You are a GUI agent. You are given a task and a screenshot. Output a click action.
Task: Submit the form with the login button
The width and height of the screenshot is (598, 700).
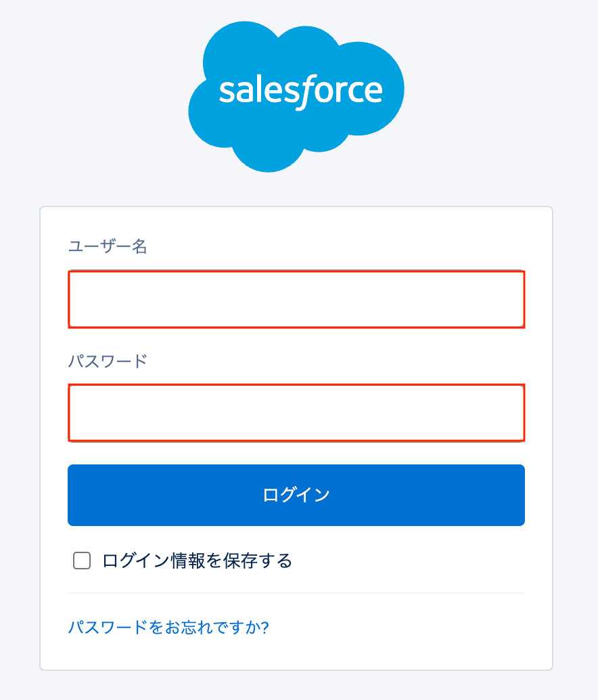[296, 495]
